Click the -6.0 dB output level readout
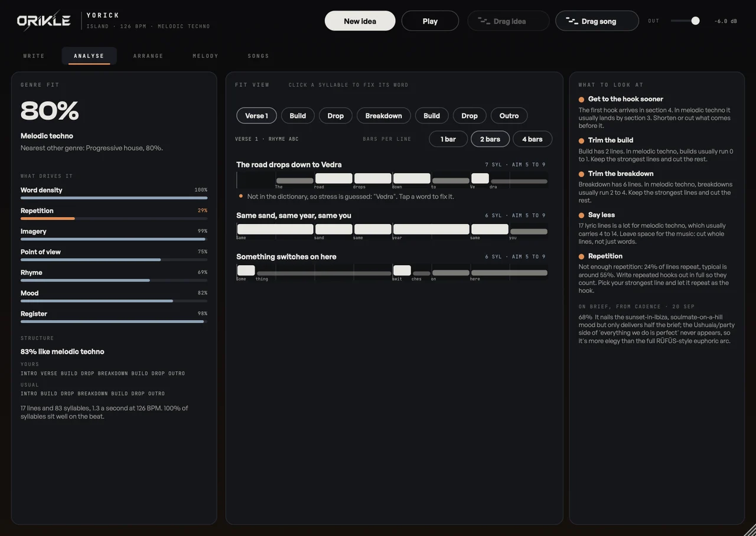 point(725,21)
